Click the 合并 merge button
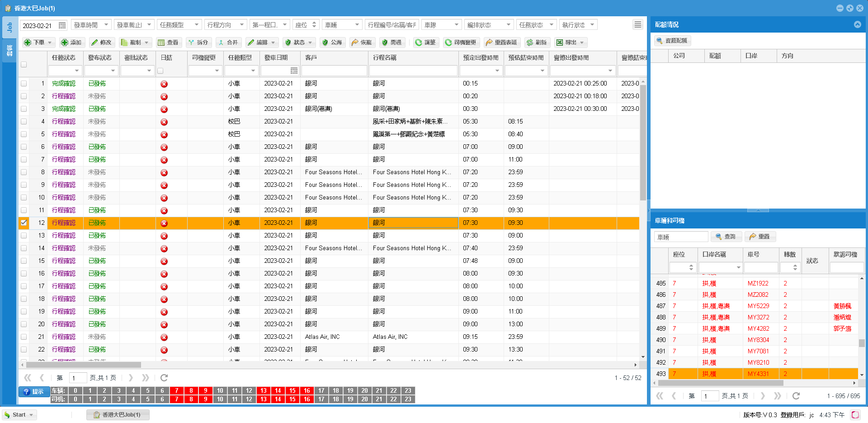This screenshot has width=868, height=423. [228, 43]
